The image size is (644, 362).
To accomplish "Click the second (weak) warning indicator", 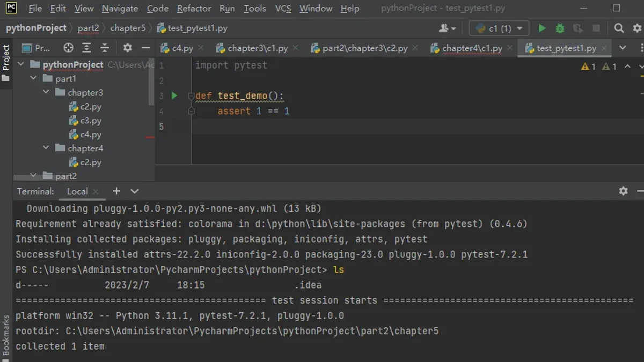I will pos(609,67).
